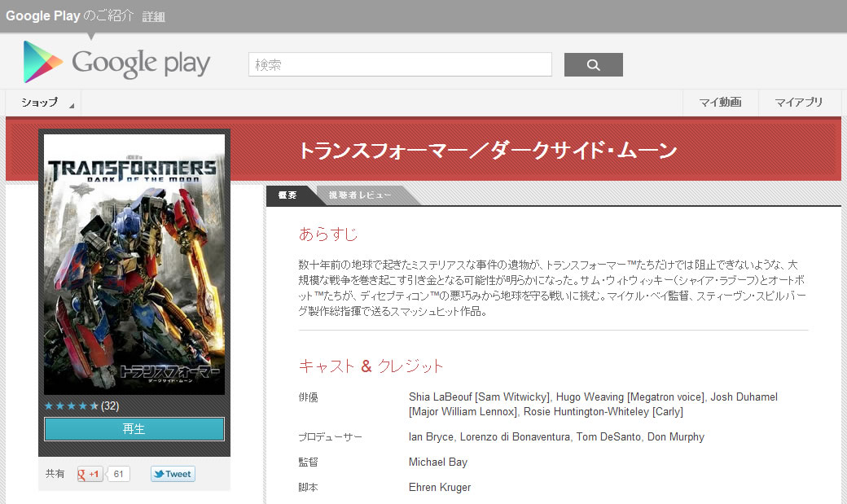Open the マイ動画 tab
This screenshot has height=504, width=847.
click(720, 102)
